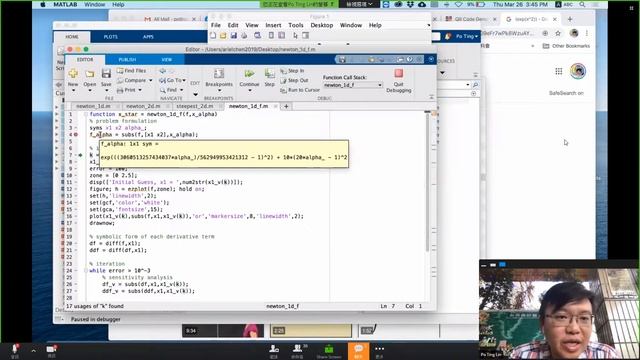Image resolution: width=640 pixels, height=360 pixels.
Task: Open Function Call Stack dropdown newton_1d_f
Action: point(352,85)
